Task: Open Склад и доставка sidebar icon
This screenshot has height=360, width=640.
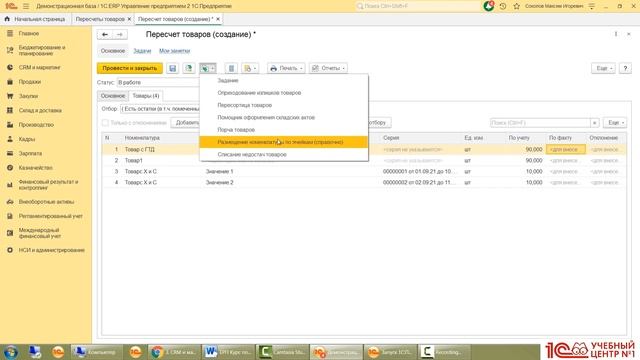Action: coord(10,110)
